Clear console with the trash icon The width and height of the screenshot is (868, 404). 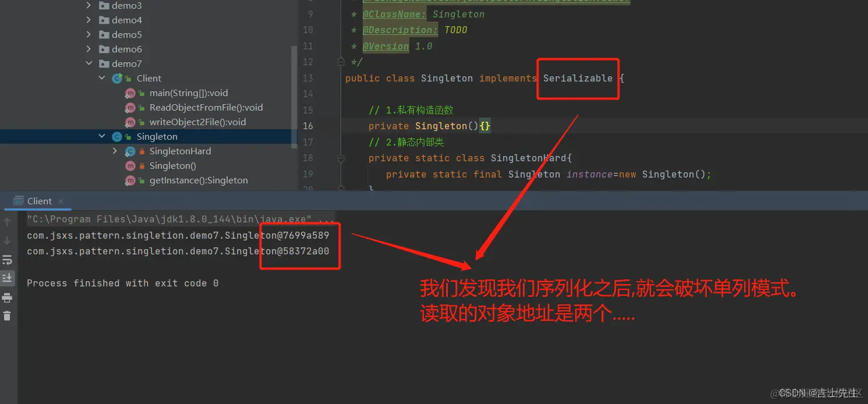(x=7, y=316)
